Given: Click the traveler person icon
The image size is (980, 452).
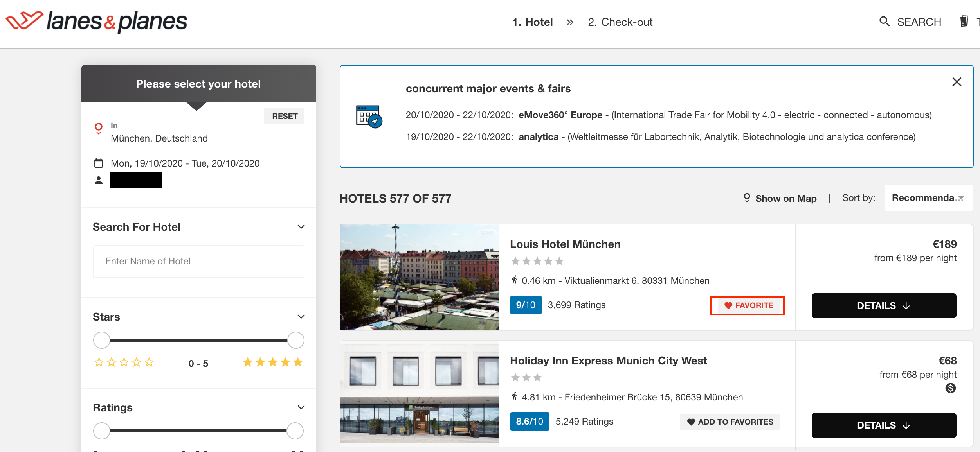Looking at the screenshot, I should tap(99, 180).
